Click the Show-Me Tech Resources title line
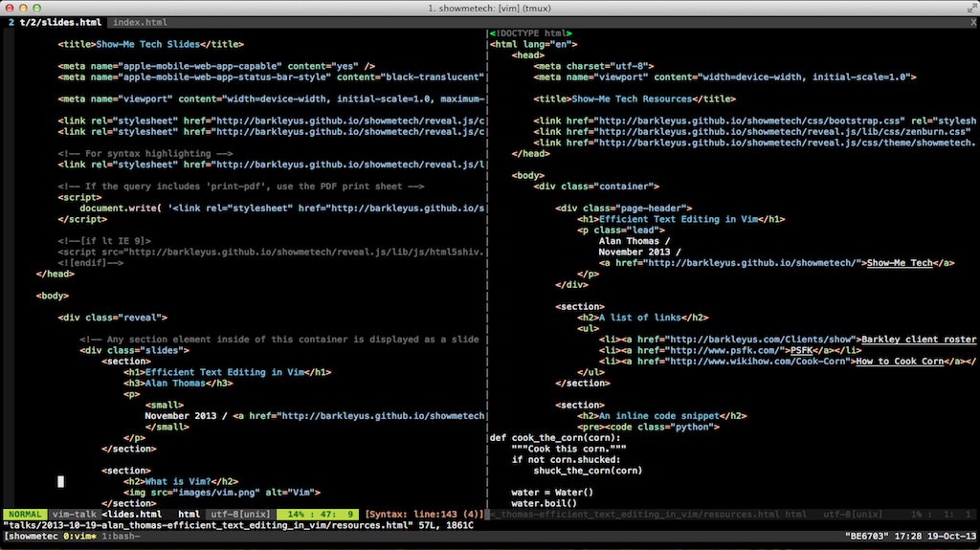This screenshot has width=980, height=550. point(635,99)
